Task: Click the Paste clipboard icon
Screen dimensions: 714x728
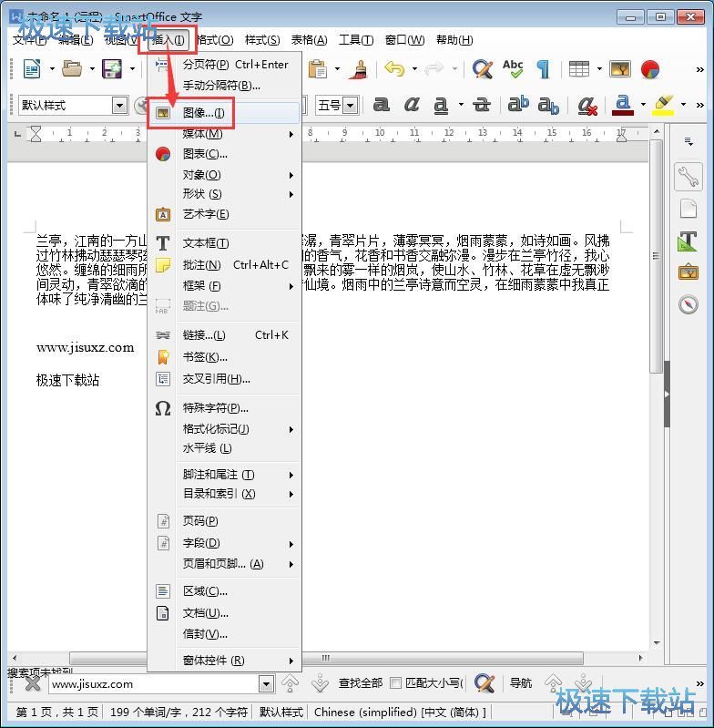Action: (x=318, y=68)
